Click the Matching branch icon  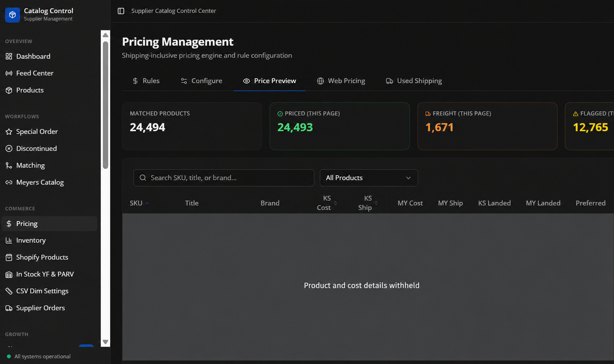click(x=9, y=165)
